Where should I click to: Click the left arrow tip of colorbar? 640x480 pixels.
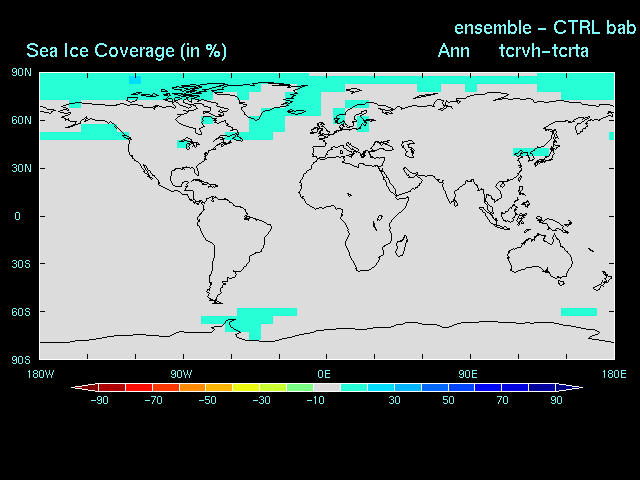pyautogui.click(x=75, y=387)
